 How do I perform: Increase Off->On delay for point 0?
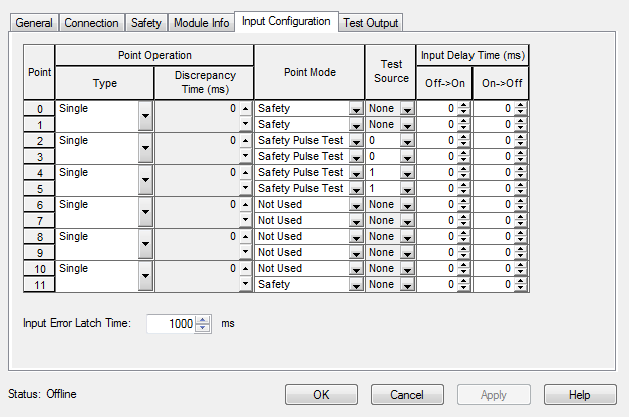pos(464,105)
